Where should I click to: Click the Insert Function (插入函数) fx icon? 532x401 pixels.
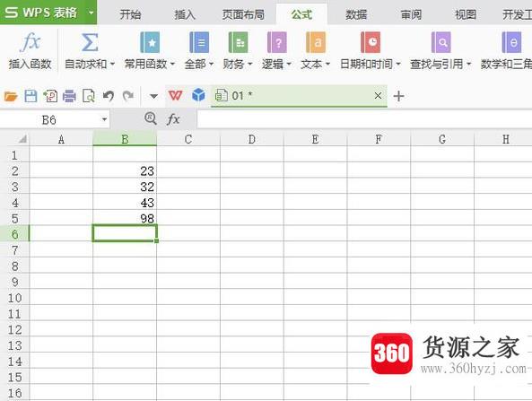tap(30, 42)
